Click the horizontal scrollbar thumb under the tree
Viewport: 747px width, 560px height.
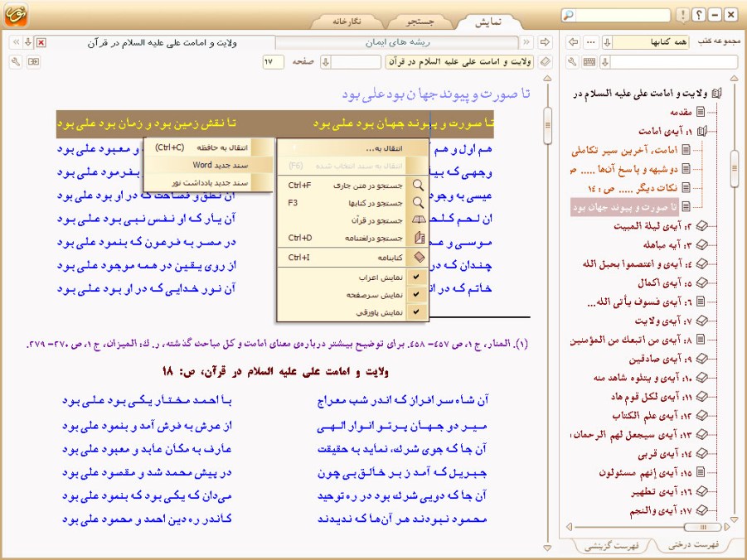click(703, 527)
